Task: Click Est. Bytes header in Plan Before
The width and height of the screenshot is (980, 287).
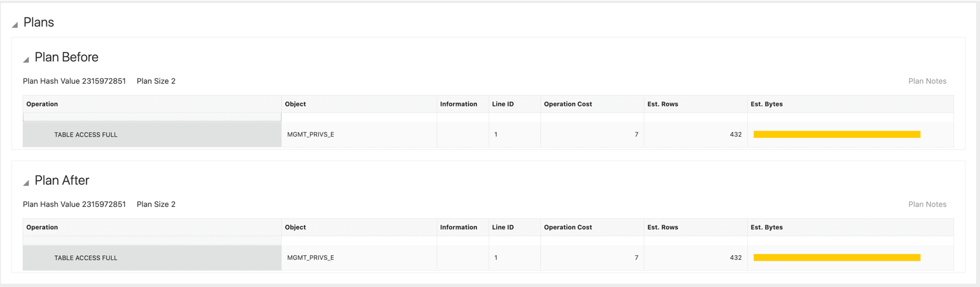Action: click(x=766, y=104)
